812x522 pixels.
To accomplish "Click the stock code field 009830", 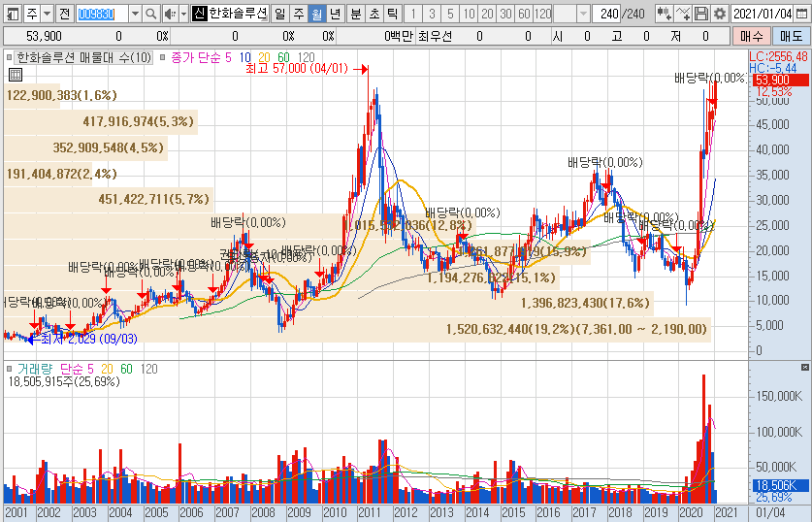I will pos(102,14).
